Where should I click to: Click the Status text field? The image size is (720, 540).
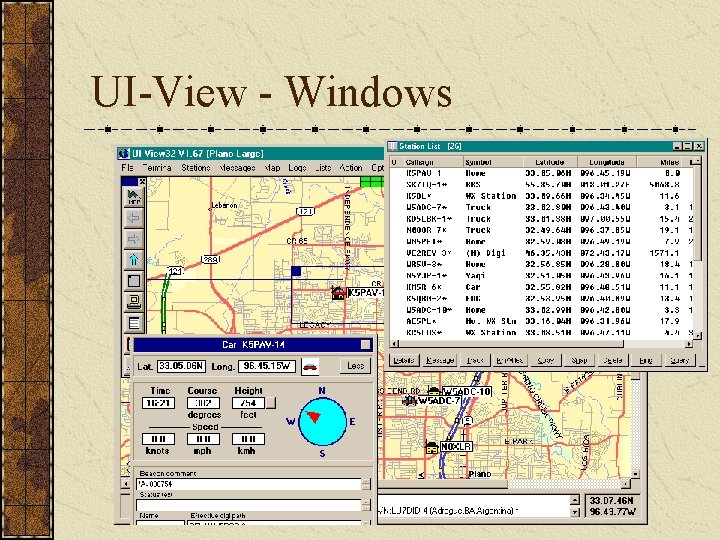click(248, 505)
